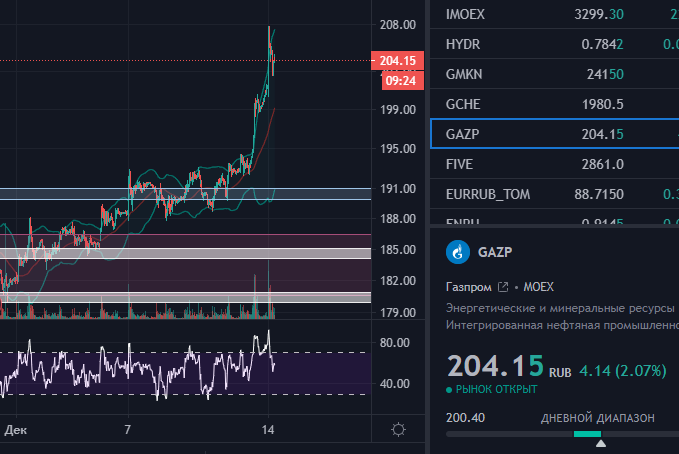Click the 4.14 (2.07%) change value
Screen dimensions: 679x454
tap(623, 371)
